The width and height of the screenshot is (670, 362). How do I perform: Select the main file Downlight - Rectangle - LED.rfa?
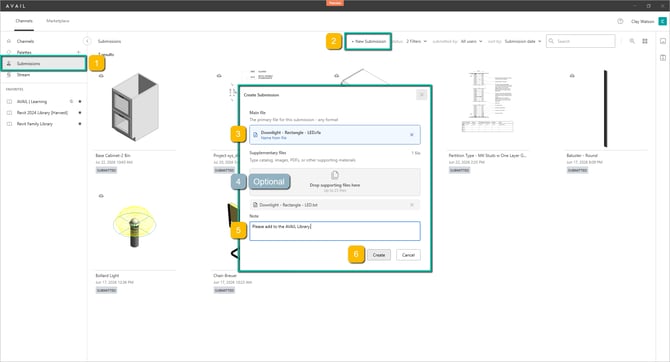[x=335, y=135]
